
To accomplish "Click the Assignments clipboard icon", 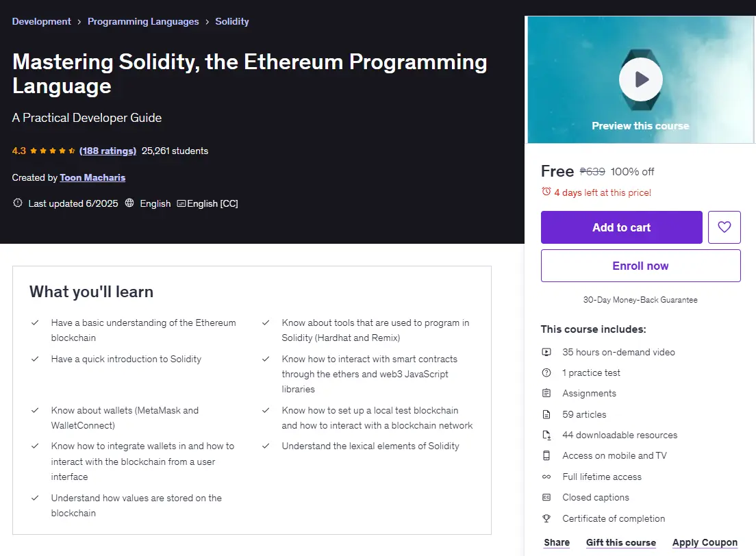I will 546,393.
